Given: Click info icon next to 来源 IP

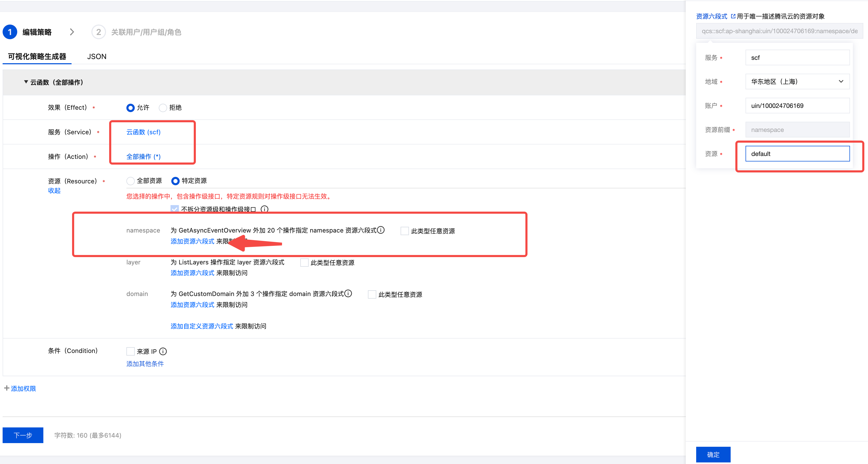Looking at the screenshot, I should click(x=163, y=351).
